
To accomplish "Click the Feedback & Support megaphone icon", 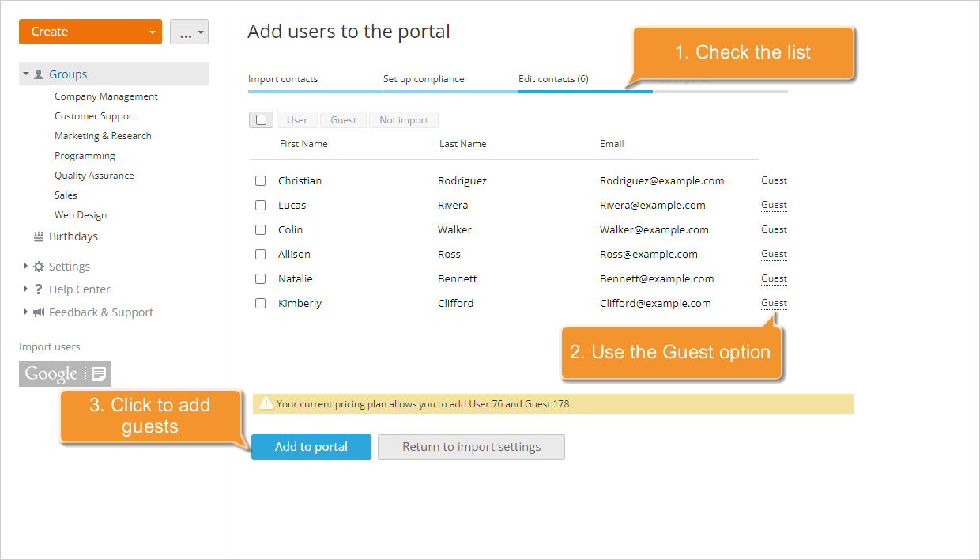I will click(38, 312).
